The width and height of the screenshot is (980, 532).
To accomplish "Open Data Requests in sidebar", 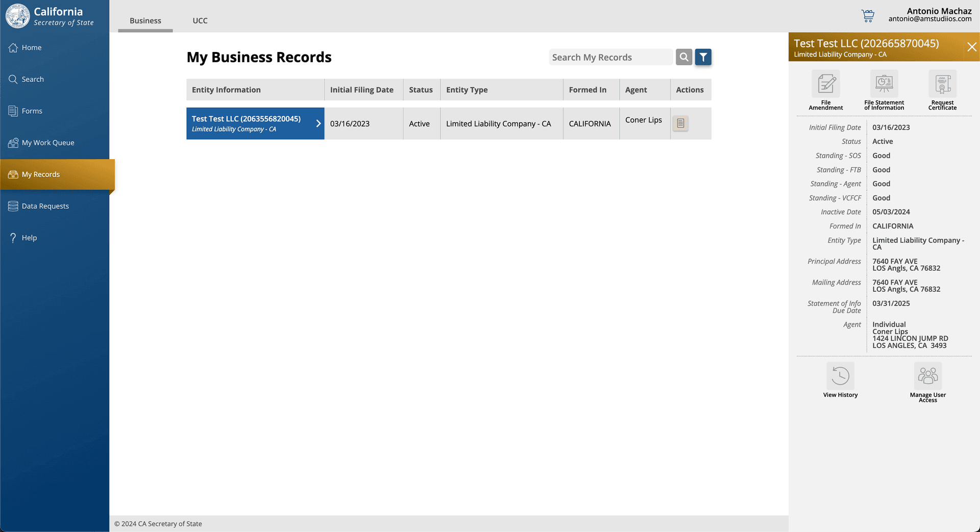I will (45, 206).
